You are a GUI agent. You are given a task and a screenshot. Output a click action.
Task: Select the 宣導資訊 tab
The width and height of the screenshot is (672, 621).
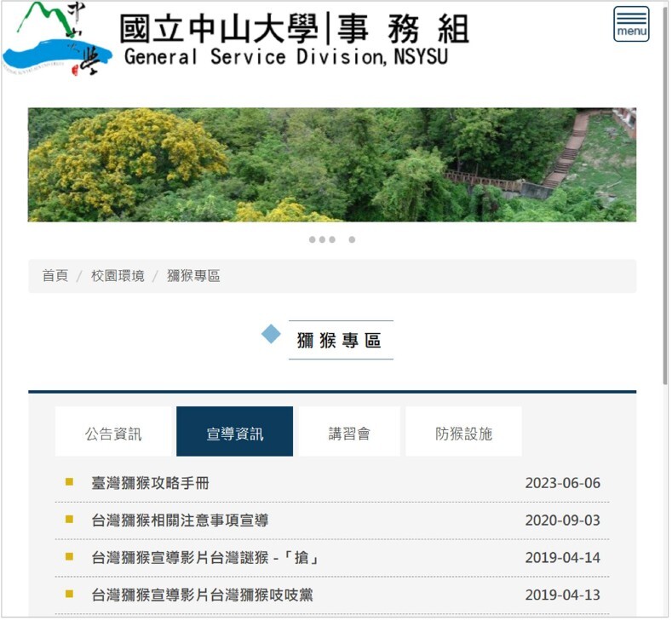[x=234, y=433]
